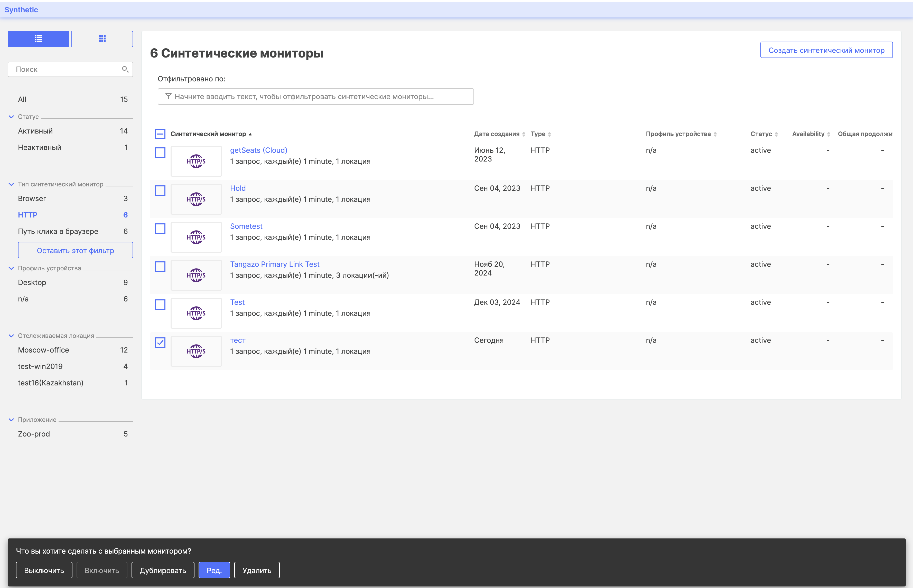913x588 pixels.
Task: Click sort arrows next to Type column
Action: [549, 134]
